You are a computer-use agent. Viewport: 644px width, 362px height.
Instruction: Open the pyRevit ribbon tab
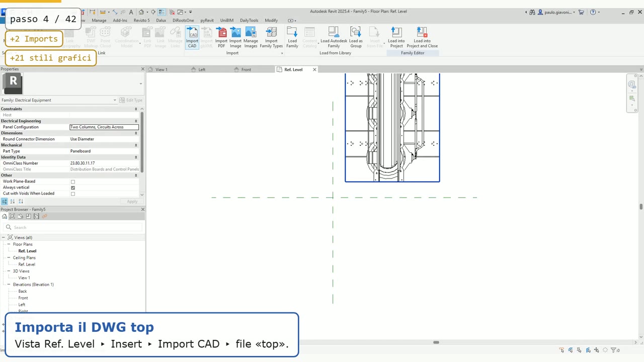[207, 21]
